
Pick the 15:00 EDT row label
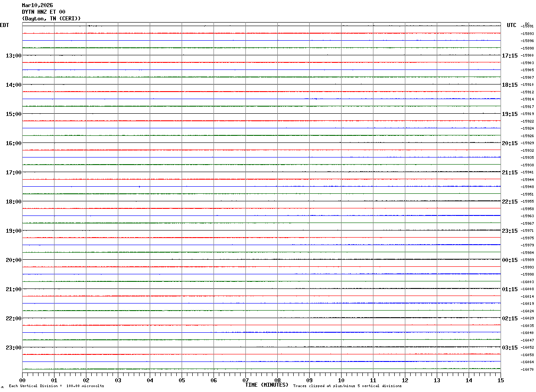click(14, 114)
